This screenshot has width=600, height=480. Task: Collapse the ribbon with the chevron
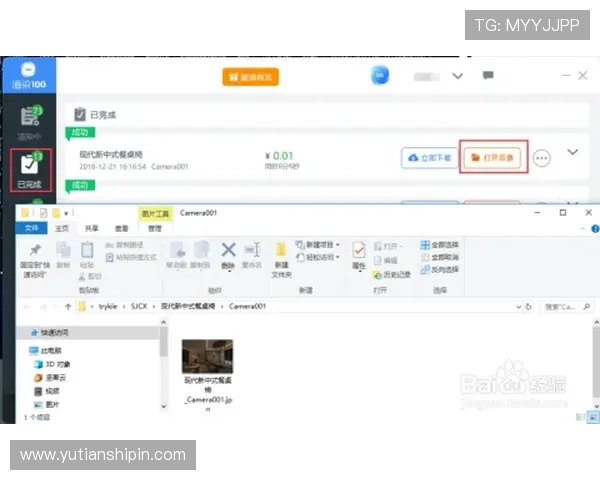click(x=583, y=229)
